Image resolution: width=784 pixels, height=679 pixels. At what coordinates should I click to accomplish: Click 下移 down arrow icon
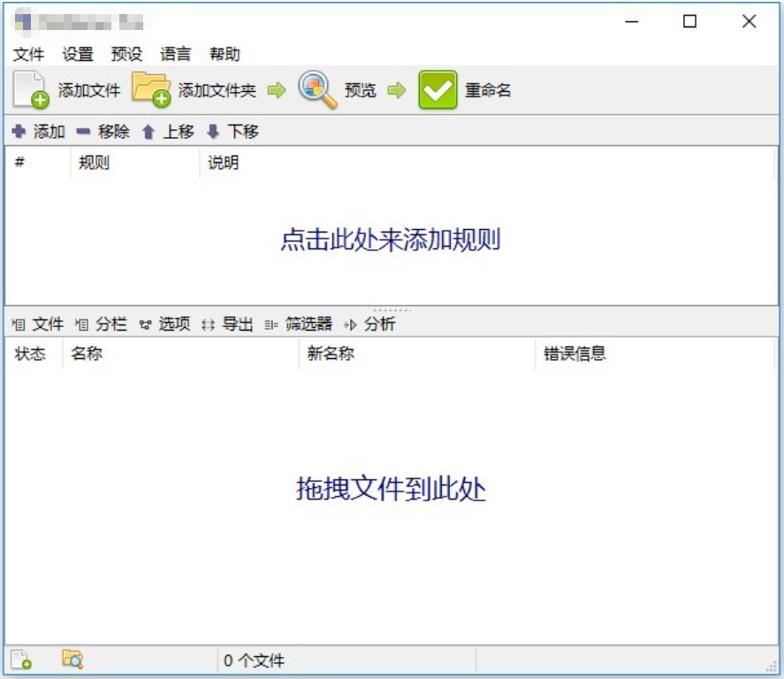click(x=213, y=132)
